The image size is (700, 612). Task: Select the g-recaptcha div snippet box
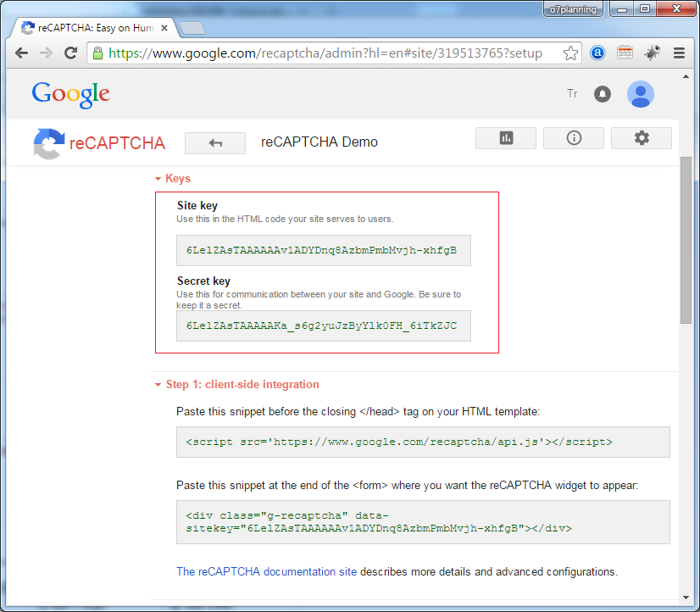pos(423,522)
